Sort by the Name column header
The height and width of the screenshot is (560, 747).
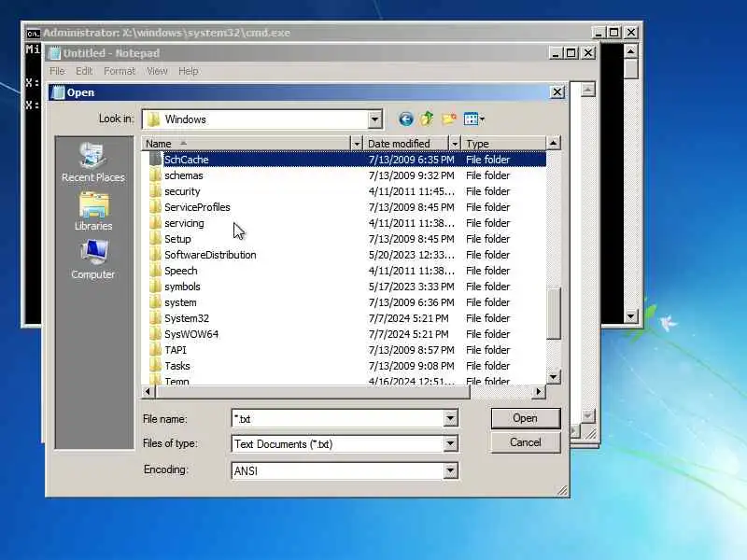247,144
